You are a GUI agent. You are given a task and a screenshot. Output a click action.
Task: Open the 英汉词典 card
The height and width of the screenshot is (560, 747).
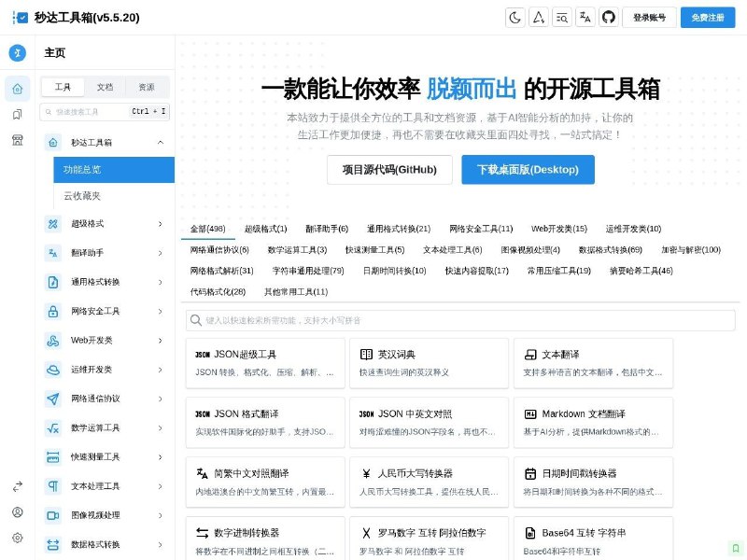(x=429, y=363)
